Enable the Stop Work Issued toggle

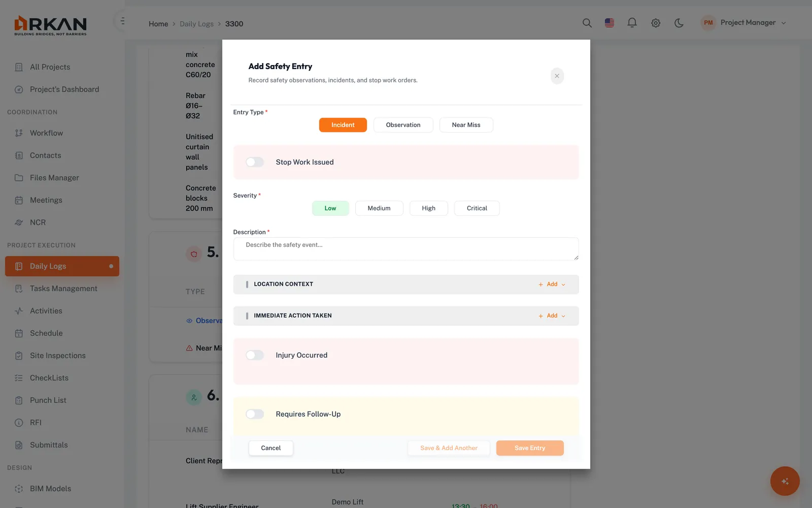(255, 162)
